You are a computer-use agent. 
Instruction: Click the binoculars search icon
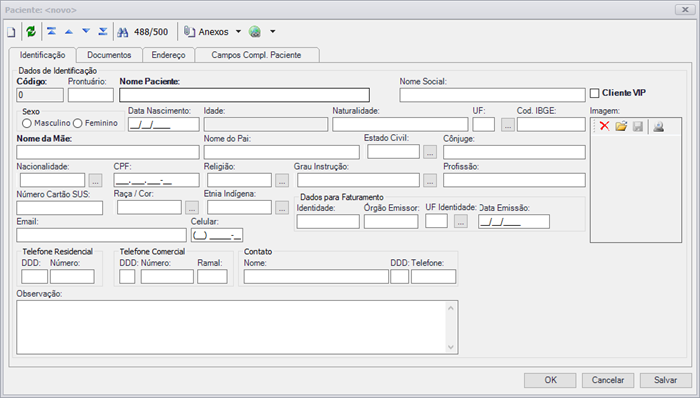tap(123, 32)
